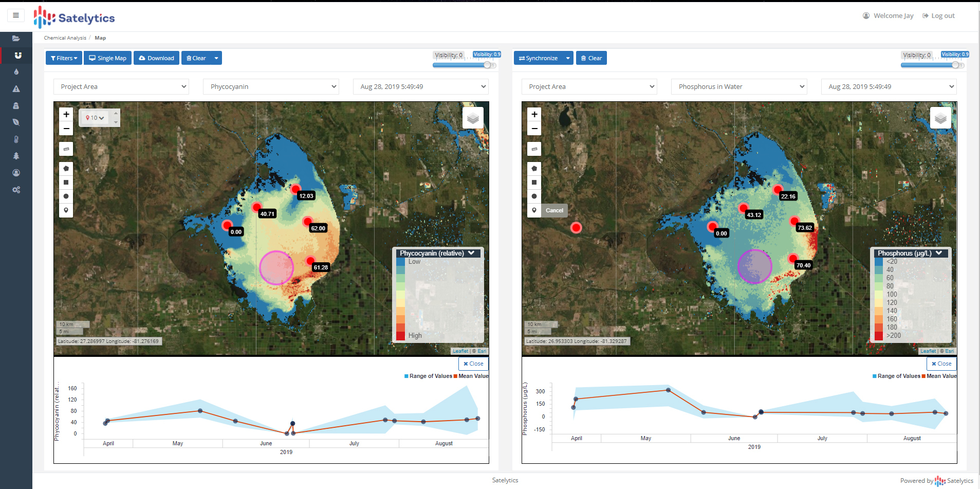980x489 pixels.
Task: Open marker count dropdown showing 10
Action: tap(95, 118)
